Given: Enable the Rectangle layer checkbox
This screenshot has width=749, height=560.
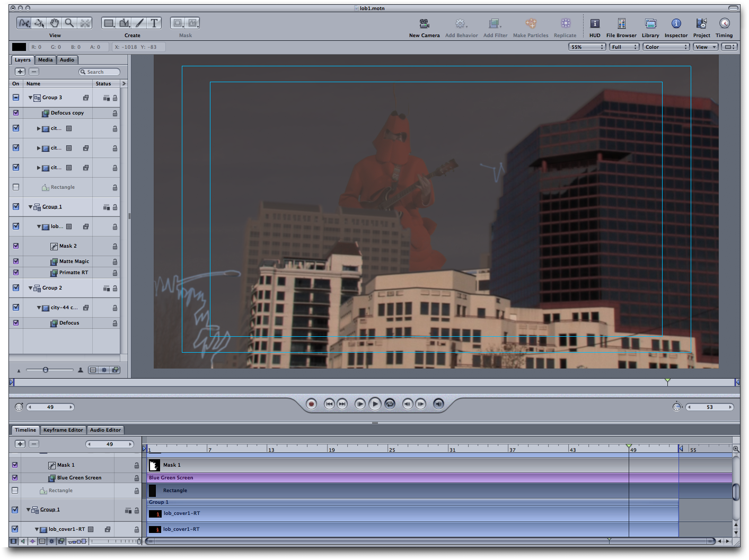Looking at the screenshot, I should 16,187.
